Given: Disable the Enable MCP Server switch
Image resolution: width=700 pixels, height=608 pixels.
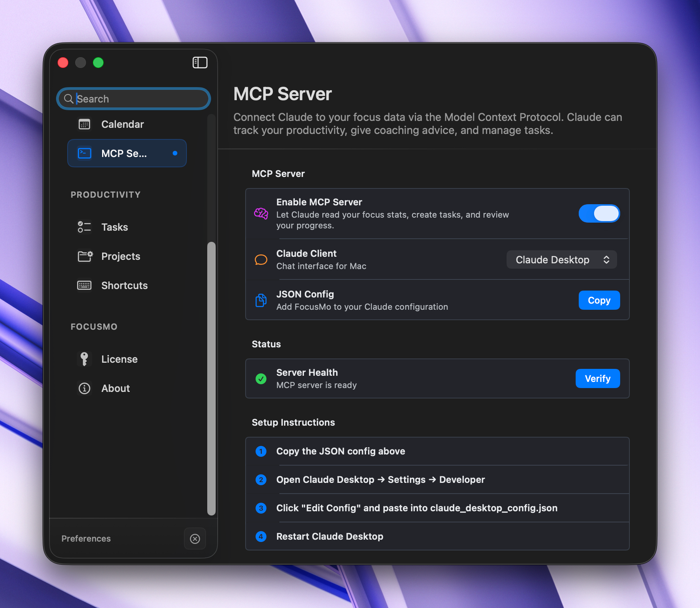Looking at the screenshot, I should pyautogui.click(x=599, y=213).
